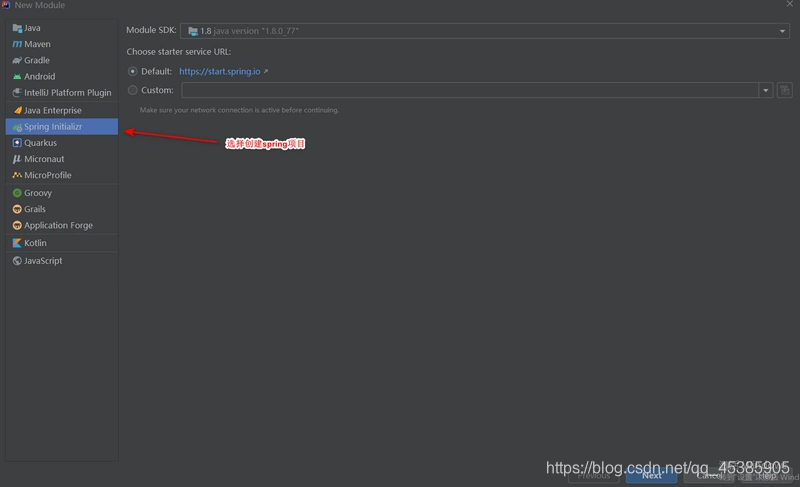Select the Java folder icon in module list
Image resolution: width=800 pixels, height=487 pixels.
(x=17, y=28)
